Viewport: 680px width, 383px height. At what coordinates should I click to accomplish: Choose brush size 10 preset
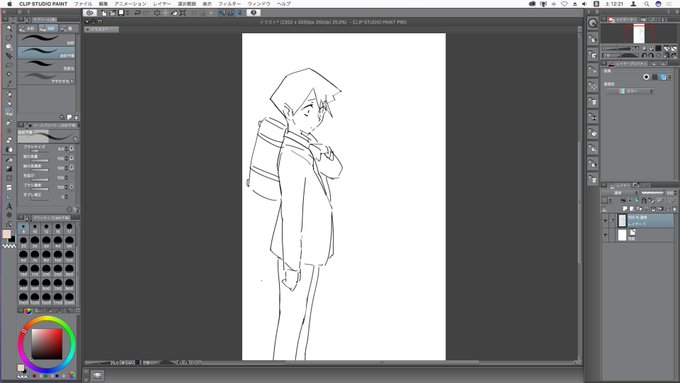35,229
